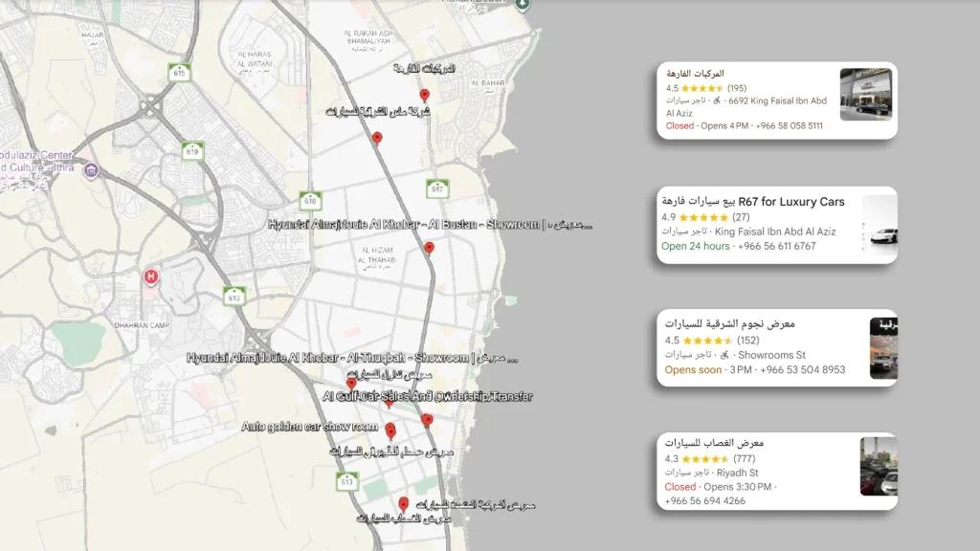Image resolution: width=980 pixels, height=551 pixels.
Task: Click Al Gulf Car Sales And Ownership Transfer label
Action: (428, 396)
